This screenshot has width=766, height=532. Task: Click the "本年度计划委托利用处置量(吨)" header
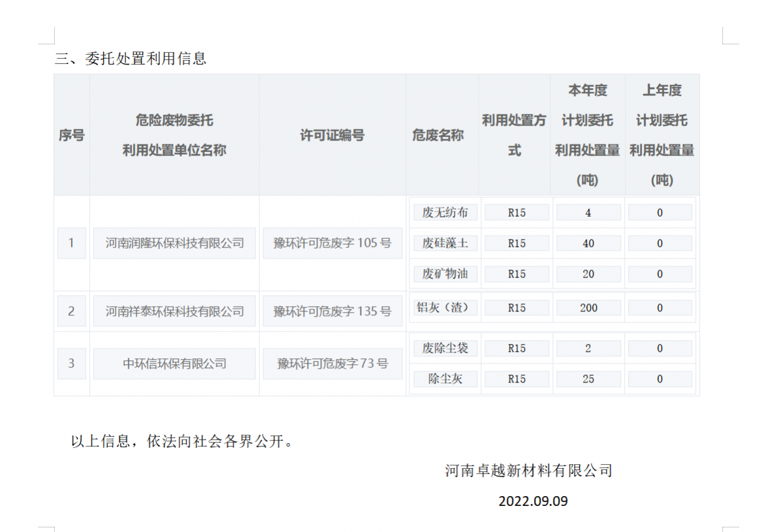tap(588, 135)
